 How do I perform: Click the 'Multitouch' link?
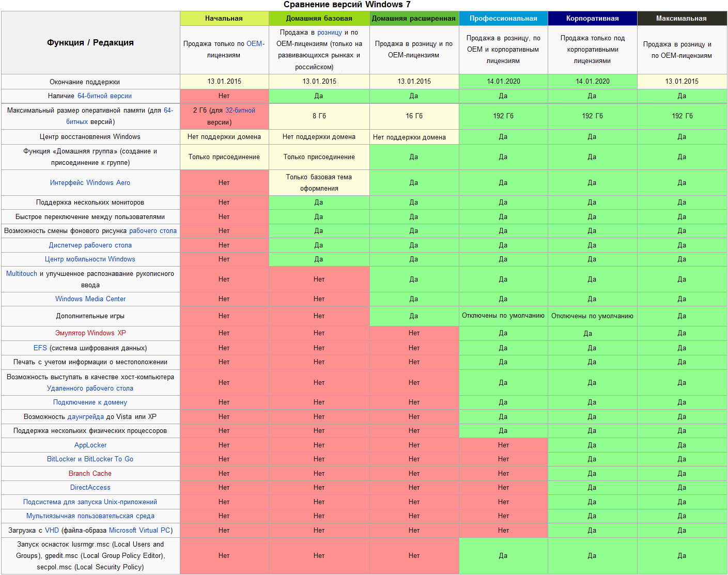pyautogui.click(x=22, y=274)
